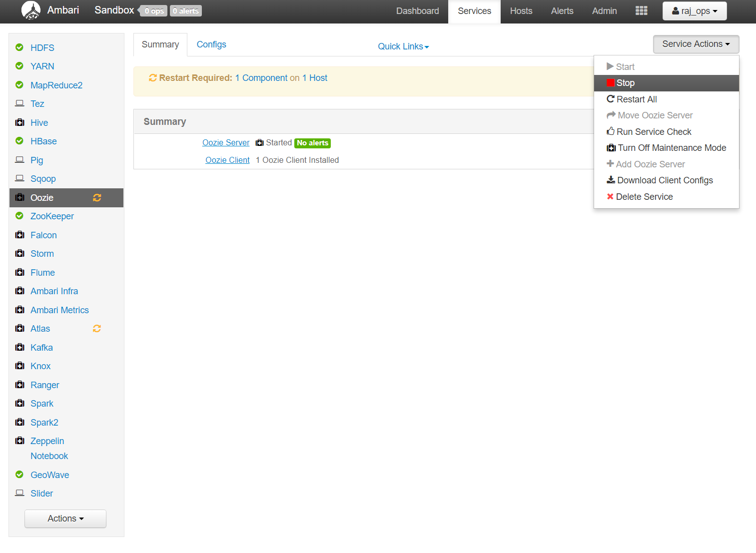Select MapReduce2 service in sidebar
This screenshot has height=553, width=756.
pyautogui.click(x=56, y=85)
